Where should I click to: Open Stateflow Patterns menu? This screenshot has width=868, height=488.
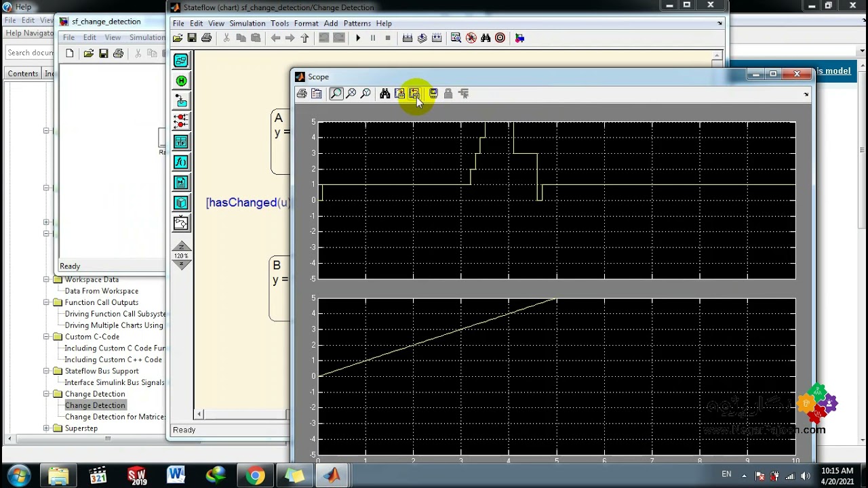point(357,23)
